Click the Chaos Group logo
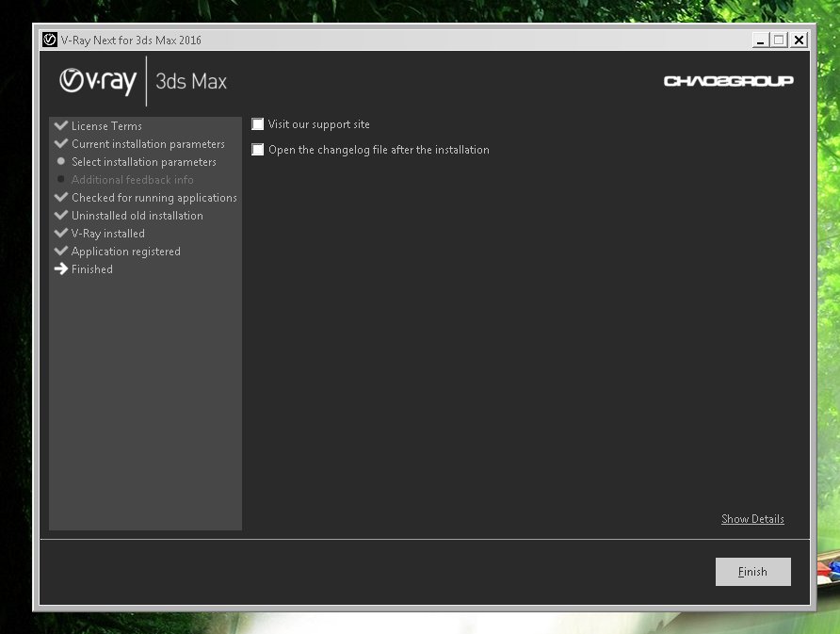This screenshot has width=840, height=634. (x=729, y=81)
